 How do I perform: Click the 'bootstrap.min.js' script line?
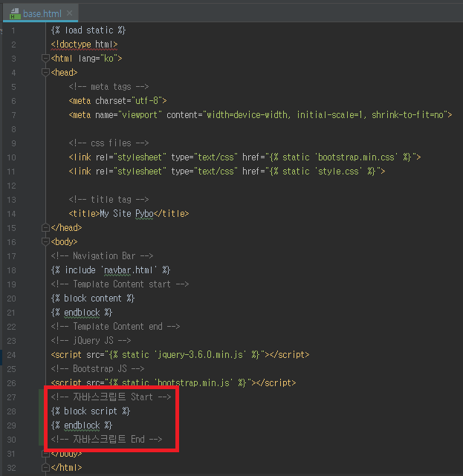pos(173,382)
